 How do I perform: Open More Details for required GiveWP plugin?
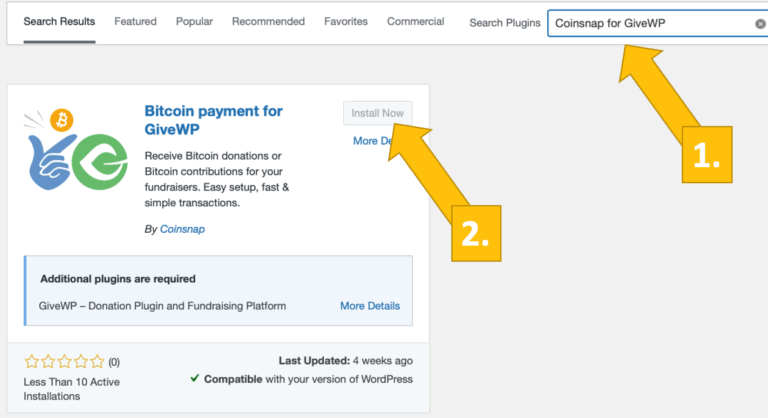(x=369, y=306)
